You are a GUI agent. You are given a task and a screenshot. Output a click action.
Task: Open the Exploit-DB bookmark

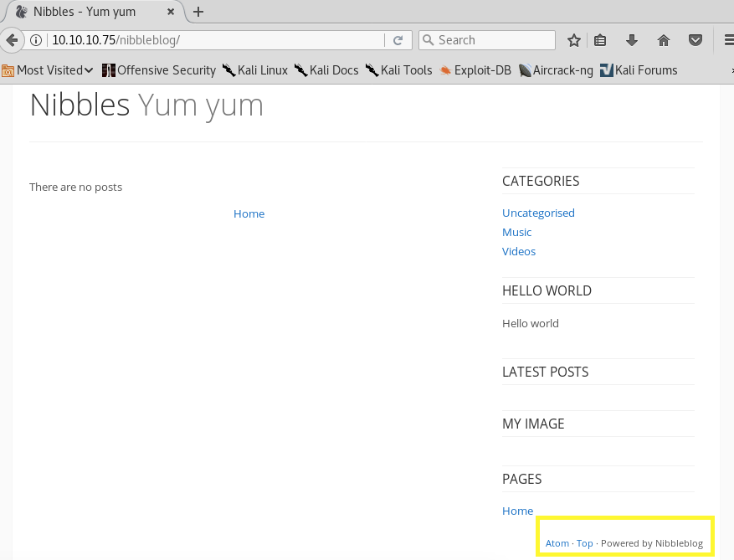coord(475,70)
